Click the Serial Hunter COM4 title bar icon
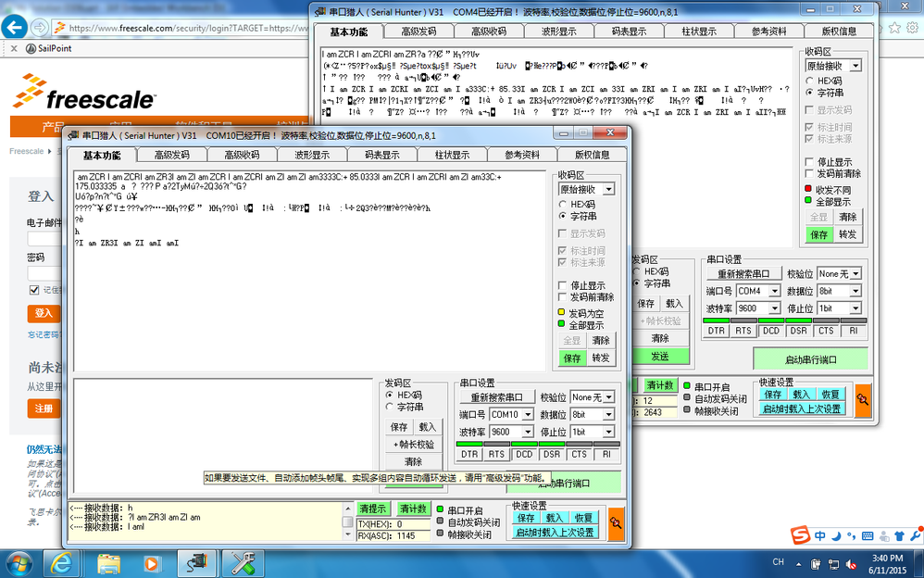The height and width of the screenshot is (578, 924). click(320, 12)
